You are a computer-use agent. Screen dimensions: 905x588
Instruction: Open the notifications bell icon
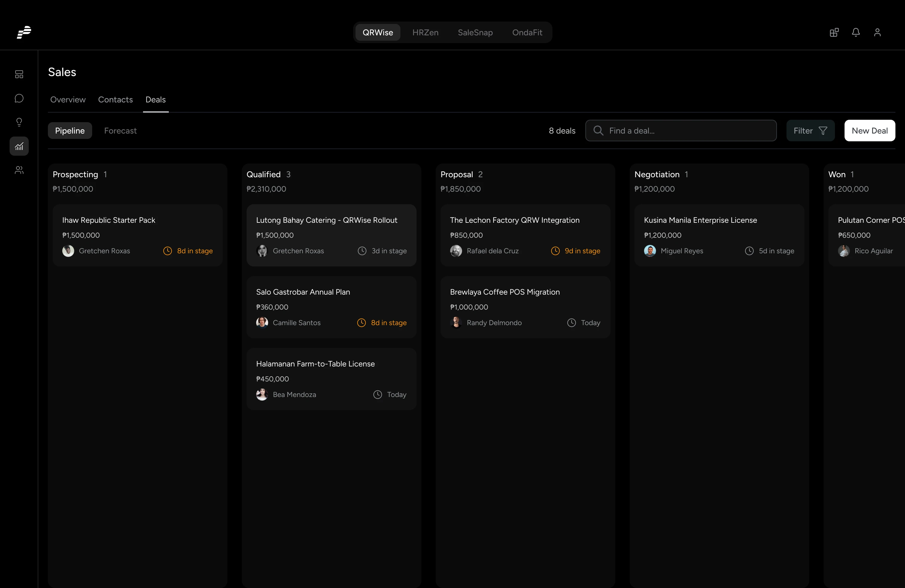(856, 32)
